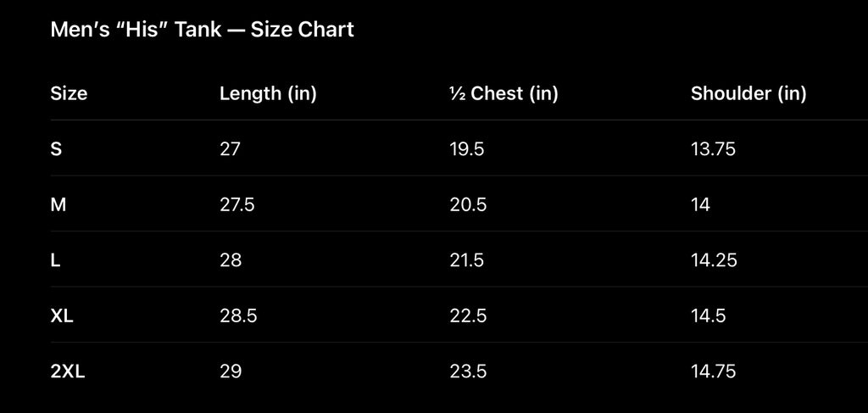The width and height of the screenshot is (868, 413).
Task: Click length value 29 for 2XL
Action: (231, 371)
